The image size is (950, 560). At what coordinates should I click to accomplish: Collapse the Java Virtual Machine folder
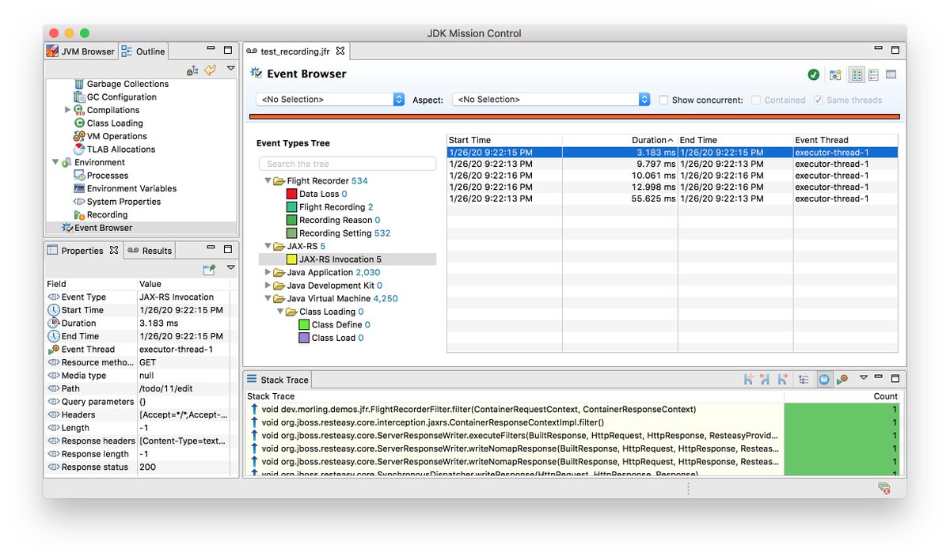pos(268,298)
